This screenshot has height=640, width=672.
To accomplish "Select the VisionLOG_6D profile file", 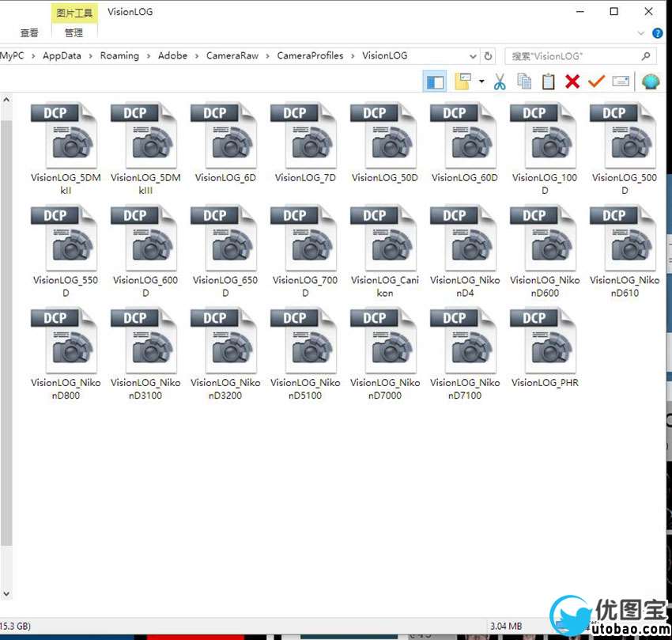I will click(225, 143).
